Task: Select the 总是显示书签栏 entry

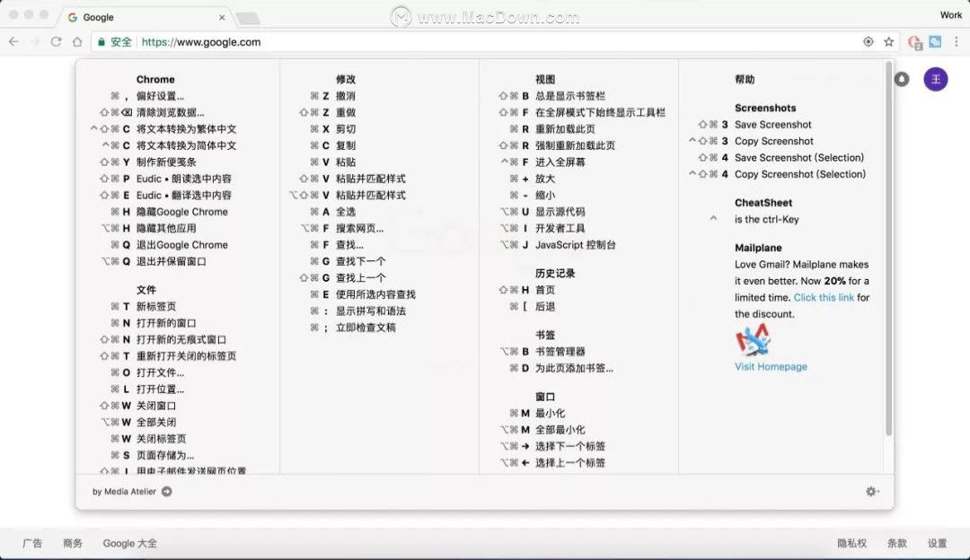Action: pos(570,96)
